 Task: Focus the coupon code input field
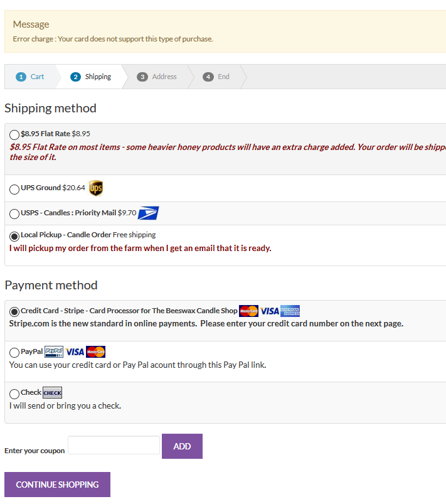[114, 446]
